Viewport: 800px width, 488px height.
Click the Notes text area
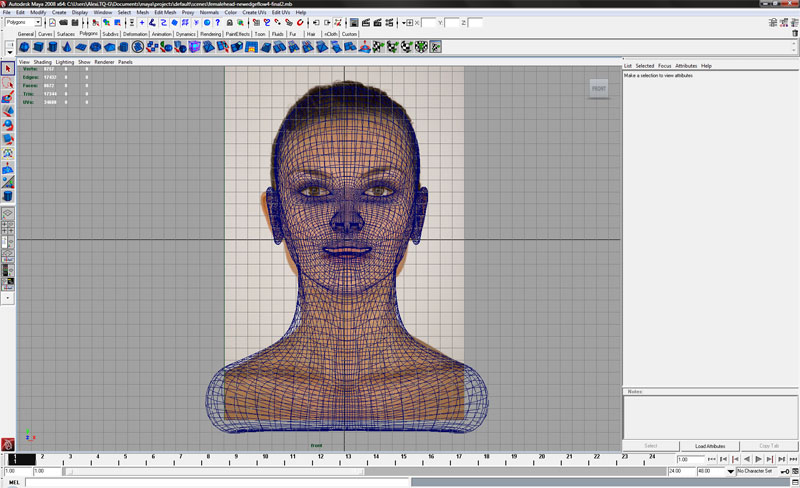[x=710, y=417]
